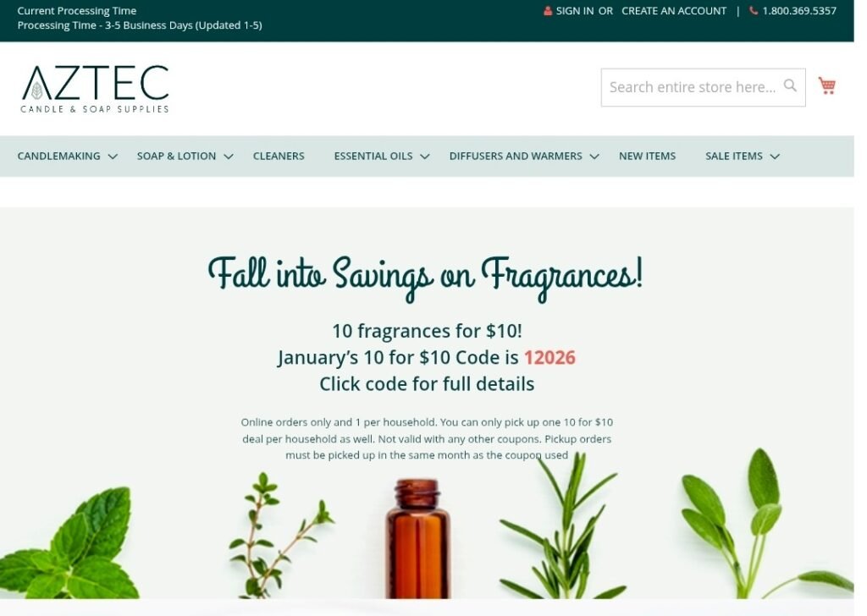867x616 pixels.
Task: Expand the Diffusers and Warmers chevron
Action: click(x=594, y=157)
